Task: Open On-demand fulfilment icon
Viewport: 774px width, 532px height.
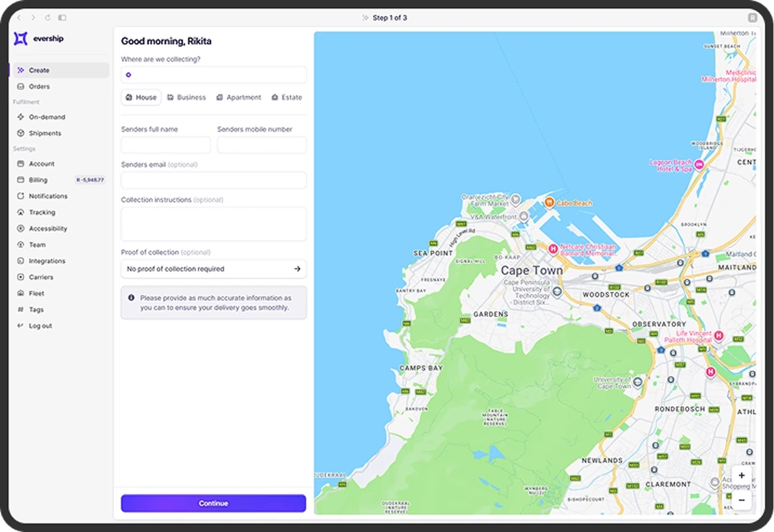Action: coord(21,117)
